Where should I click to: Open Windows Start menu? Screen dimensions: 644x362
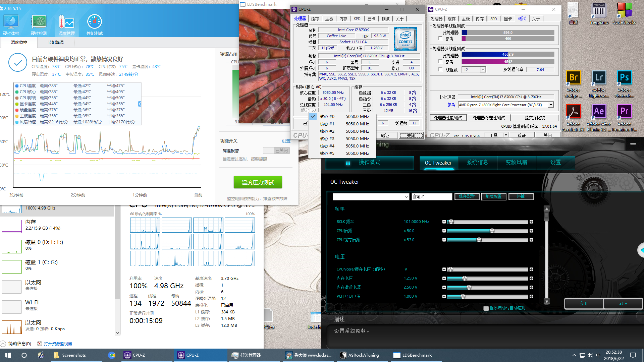click(x=8, y=355)
